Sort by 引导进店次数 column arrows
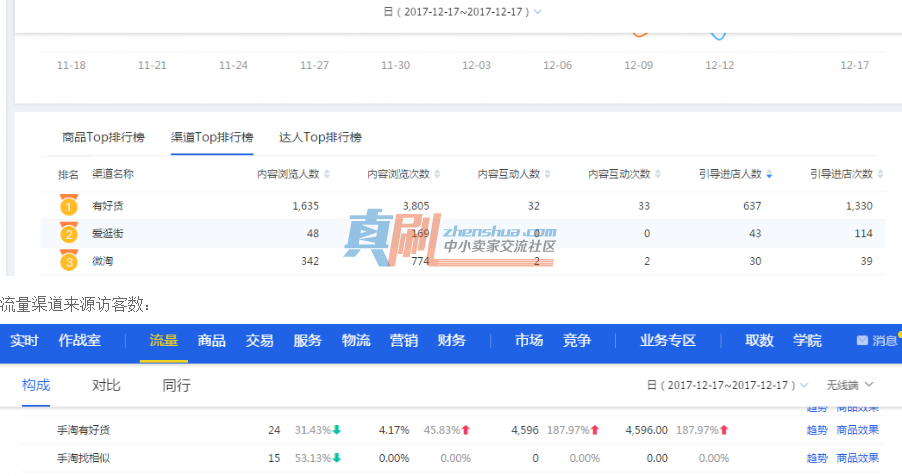Screen dimensions: 902x476 [x=880, y=174]
